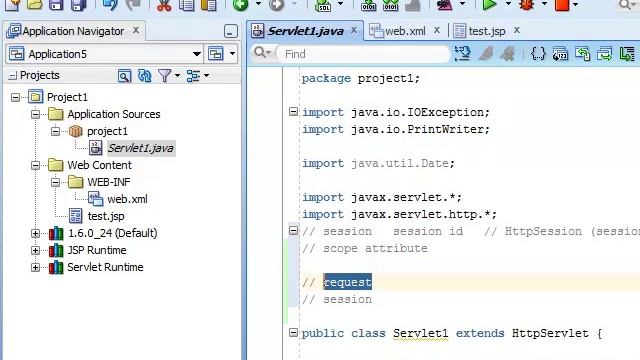This screenshot has width=640, height=360.
Task: Select test.jsp in project tree
Action: pyautogui.click(x=106, y=216)
